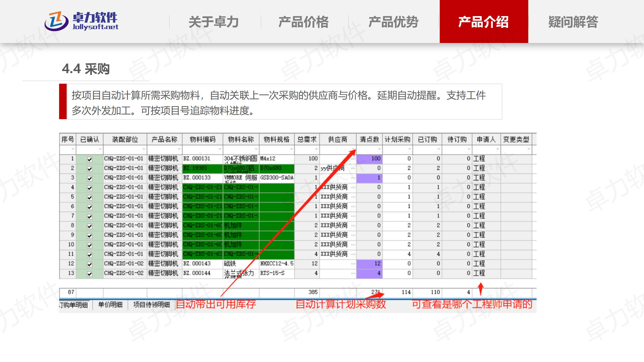Toggle 已确认 checkbox in row 12
This screenshot has width=644, height=362.
[x=90, y=264]
